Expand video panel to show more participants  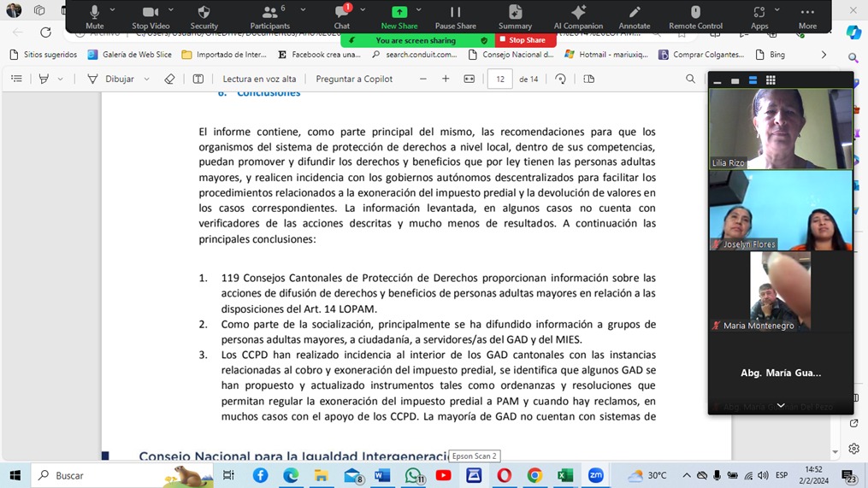(x=780, y=406)
